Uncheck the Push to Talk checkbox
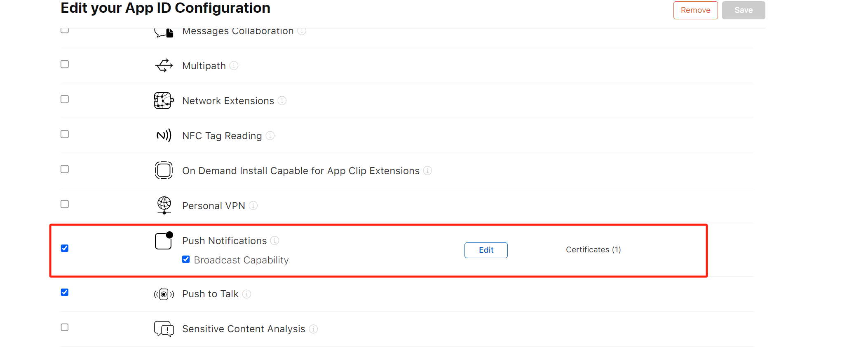 pos(65,292)
